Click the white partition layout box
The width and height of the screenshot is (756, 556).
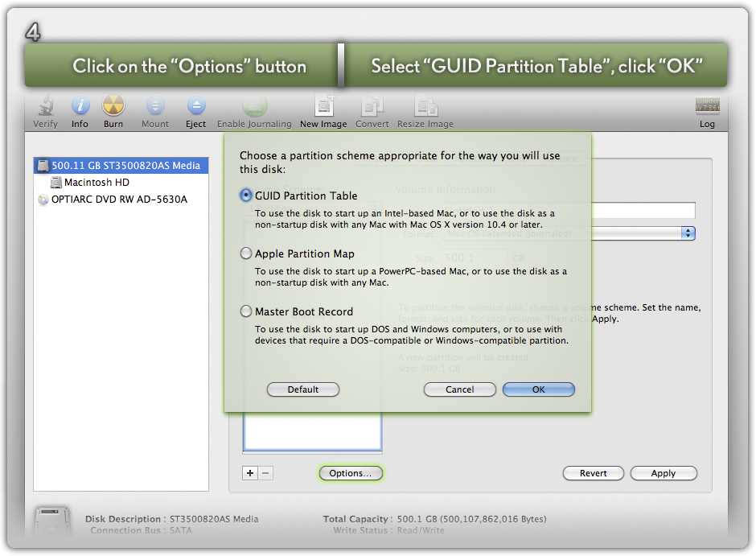tap(312, 431)
